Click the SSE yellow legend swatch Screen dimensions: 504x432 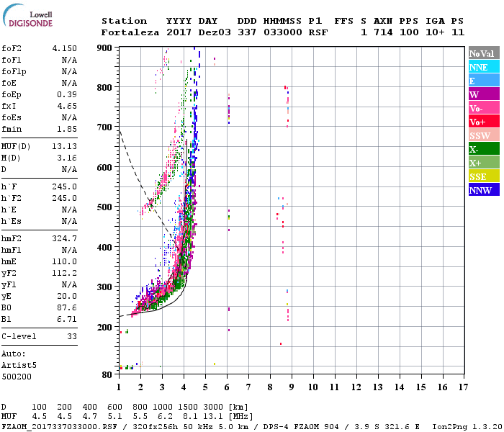point(484,176)
